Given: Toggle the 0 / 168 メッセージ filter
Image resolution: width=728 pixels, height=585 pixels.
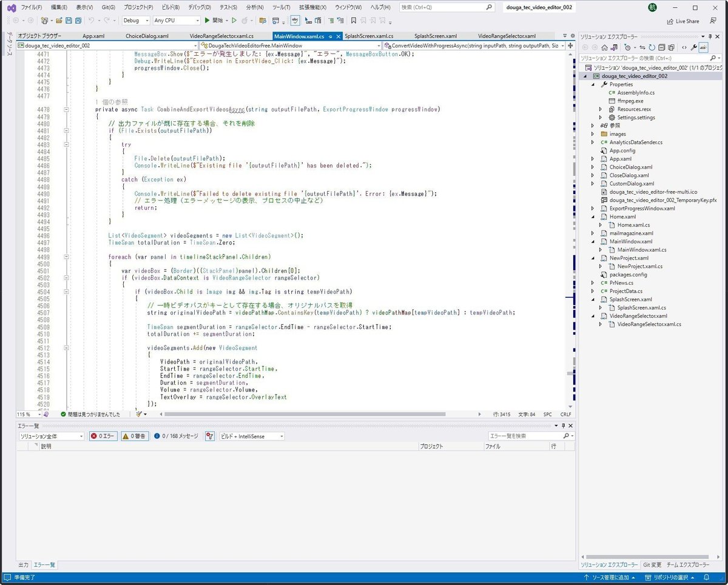Looking at the screenshot, I should (x=177, y=436).
